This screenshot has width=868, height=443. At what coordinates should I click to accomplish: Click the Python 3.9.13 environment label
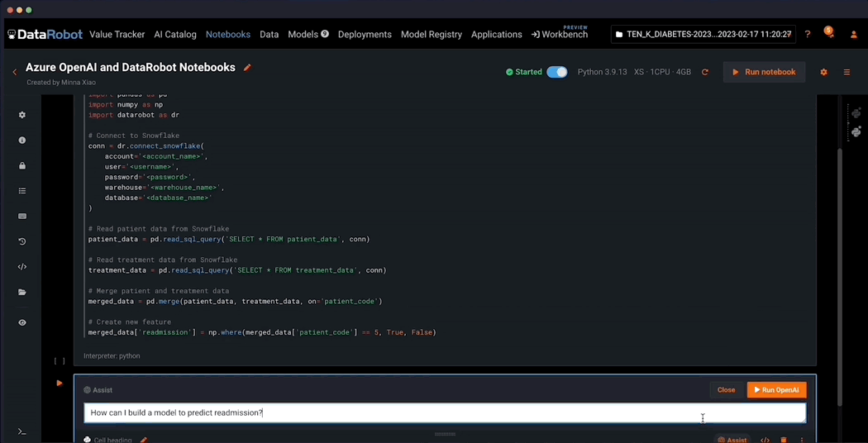coord(602,72)
